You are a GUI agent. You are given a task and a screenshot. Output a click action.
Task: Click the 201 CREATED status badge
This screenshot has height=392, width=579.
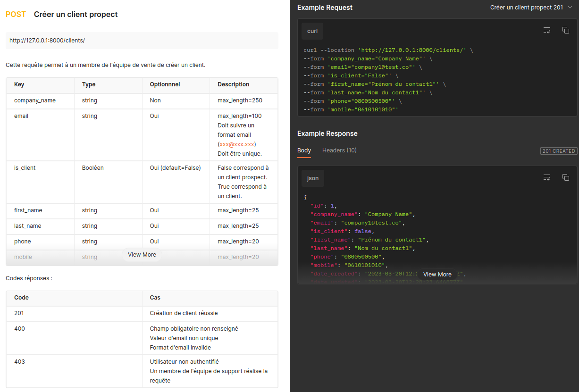point(558,151)
